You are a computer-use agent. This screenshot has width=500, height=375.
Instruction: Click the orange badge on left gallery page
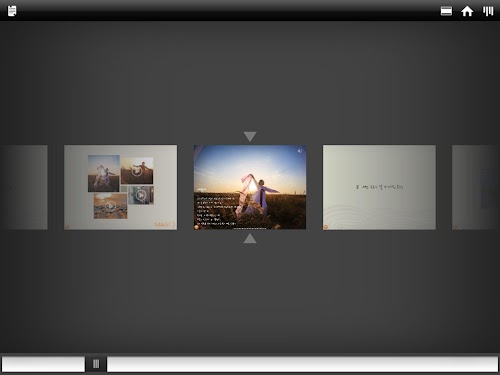point(67,227)
